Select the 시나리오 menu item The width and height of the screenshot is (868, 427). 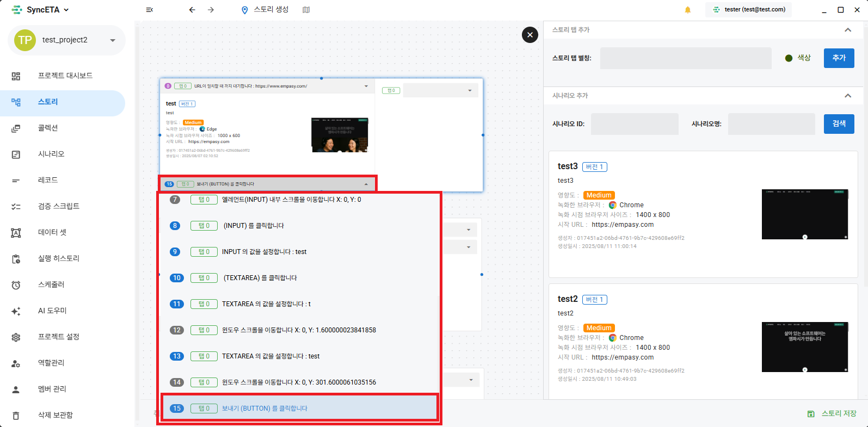(x=51, y=154)
